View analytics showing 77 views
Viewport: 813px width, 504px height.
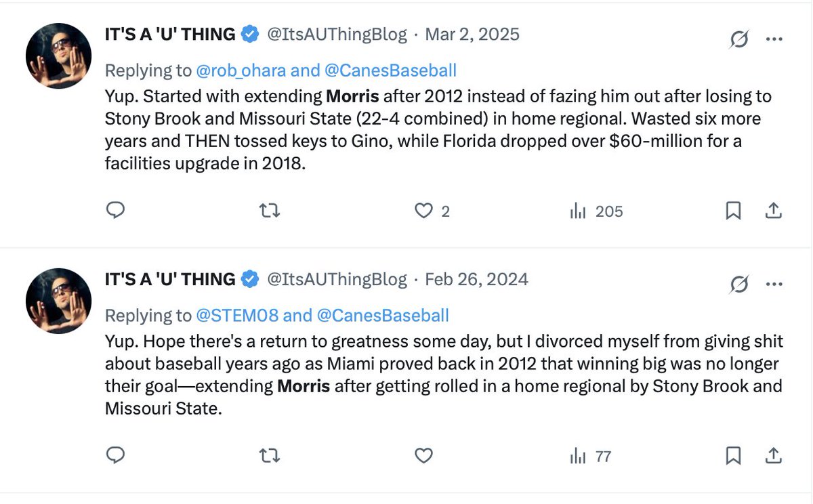click(591, 457)
